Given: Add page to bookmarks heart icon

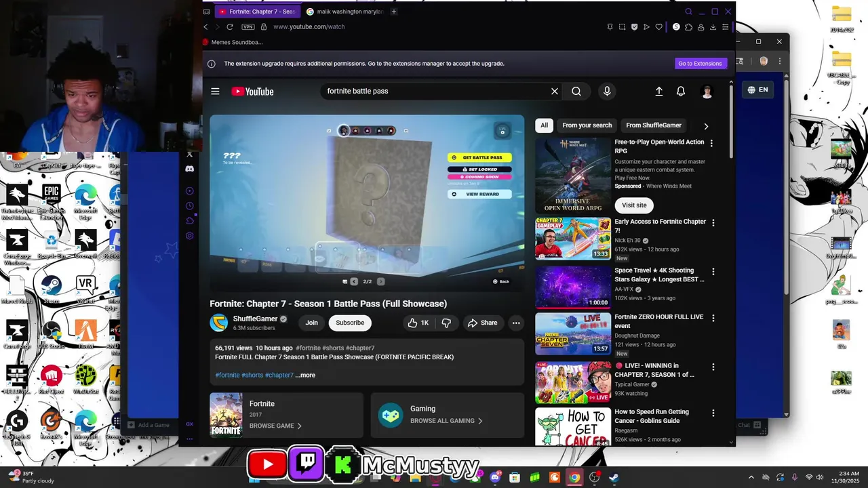Looking at the screenshot, I should pos(658,27).
